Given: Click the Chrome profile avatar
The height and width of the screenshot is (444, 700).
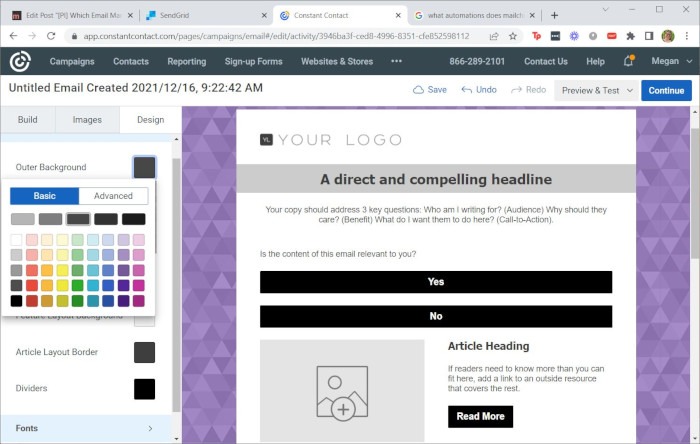Looking at the screenshot, I should 668,36.
